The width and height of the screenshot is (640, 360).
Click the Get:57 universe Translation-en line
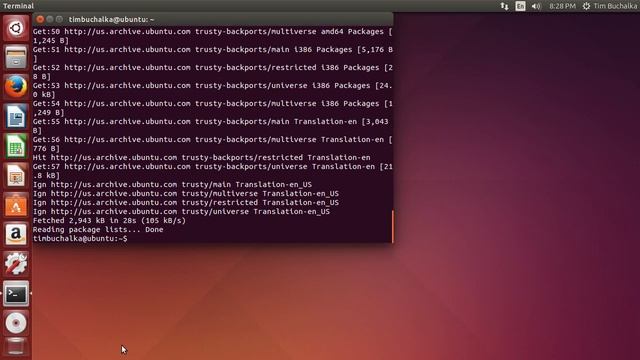(212, 171)
